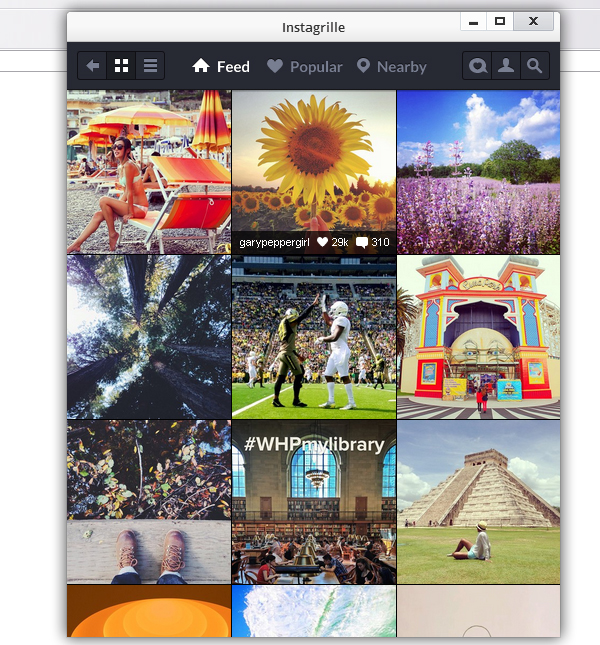Open the orange glow photo
This screenshot has height=645, width=600.
[149, 611]
